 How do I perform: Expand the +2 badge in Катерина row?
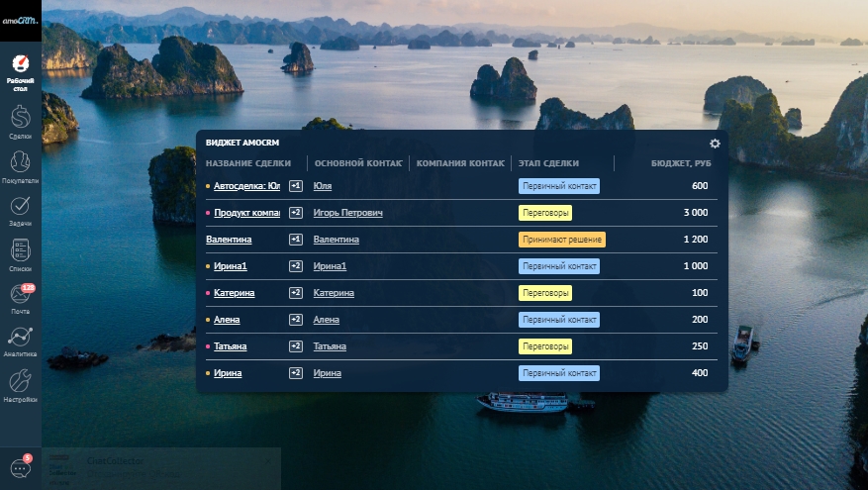295,293
